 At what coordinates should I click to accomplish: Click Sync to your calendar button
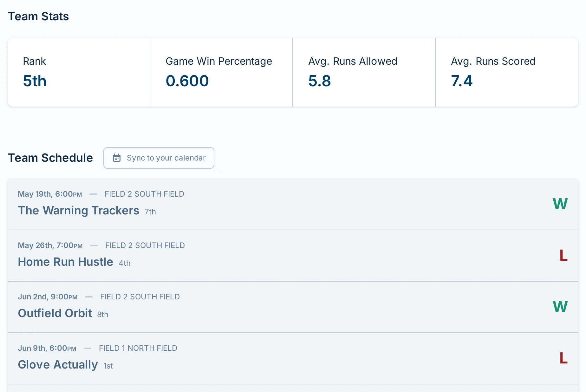click(159, 158)
